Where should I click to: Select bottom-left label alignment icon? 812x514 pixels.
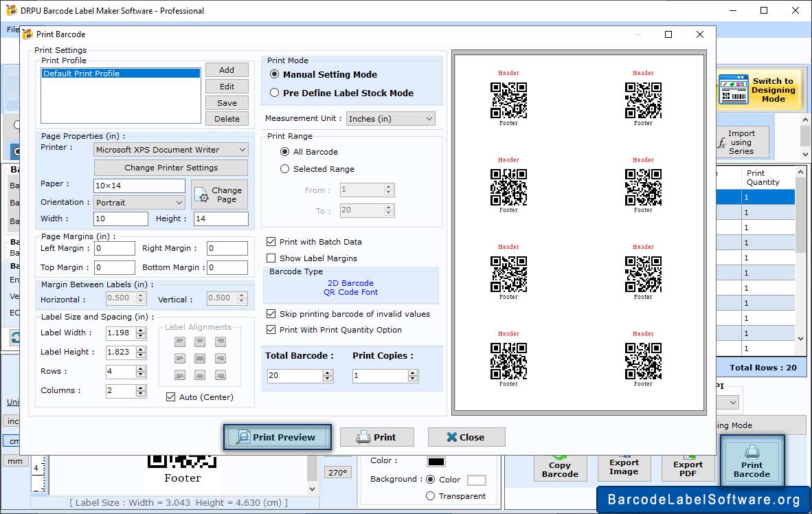pyautogui.click(x=180, y=375)
